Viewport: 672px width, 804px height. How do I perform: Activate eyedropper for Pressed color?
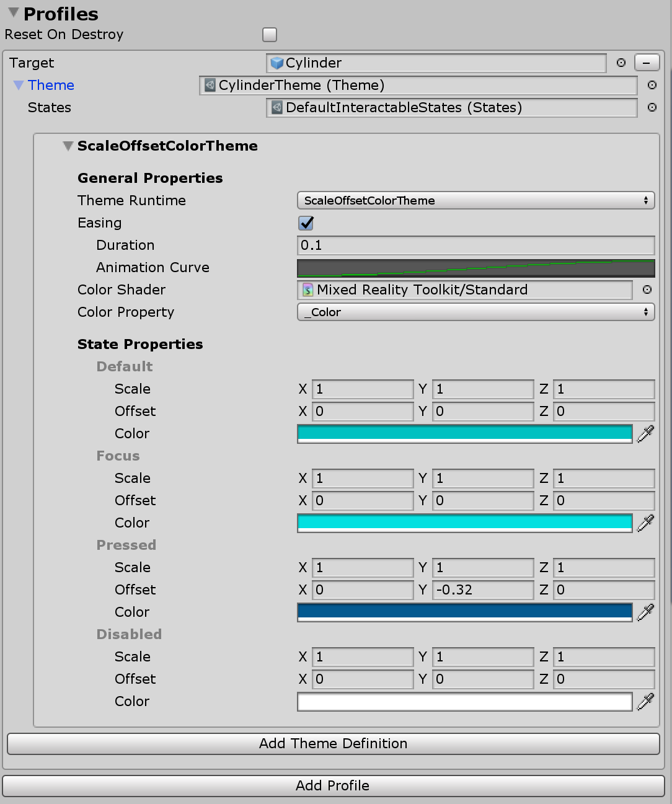point(646,612)
